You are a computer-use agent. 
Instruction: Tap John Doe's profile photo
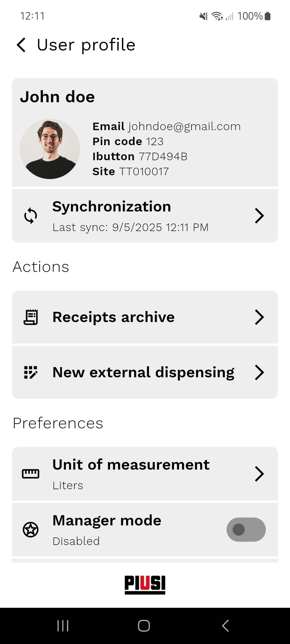click(50, 149)
